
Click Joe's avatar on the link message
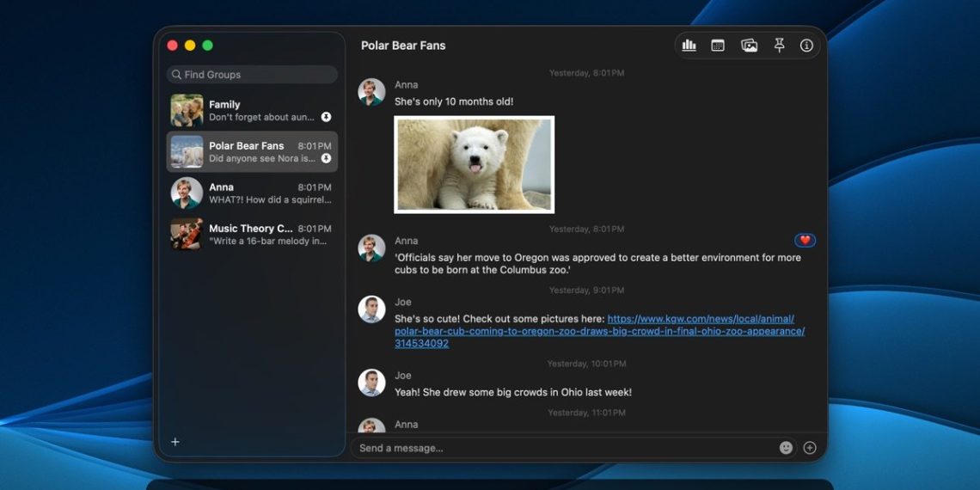(371, 309)
